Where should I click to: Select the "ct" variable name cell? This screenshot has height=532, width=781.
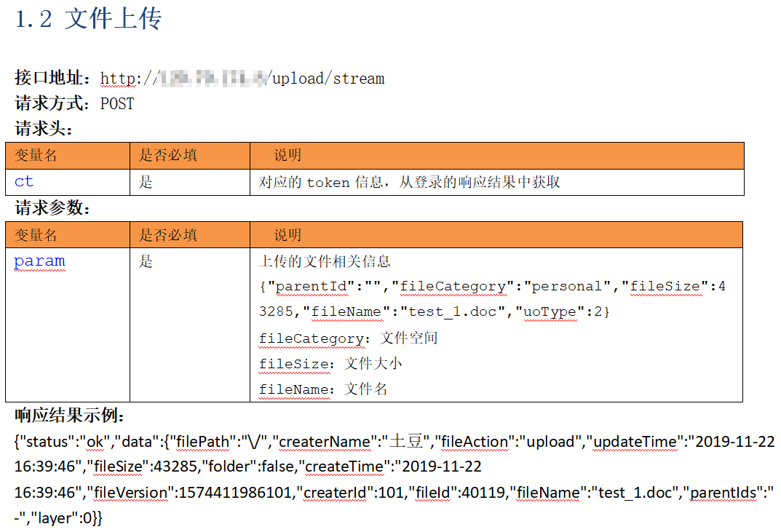tap(24, 182)
